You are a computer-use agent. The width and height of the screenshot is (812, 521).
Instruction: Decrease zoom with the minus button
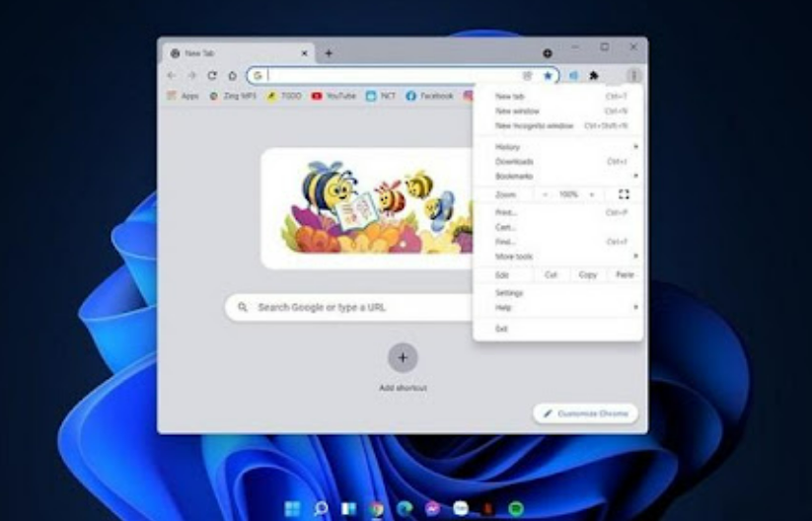point(545,194)
